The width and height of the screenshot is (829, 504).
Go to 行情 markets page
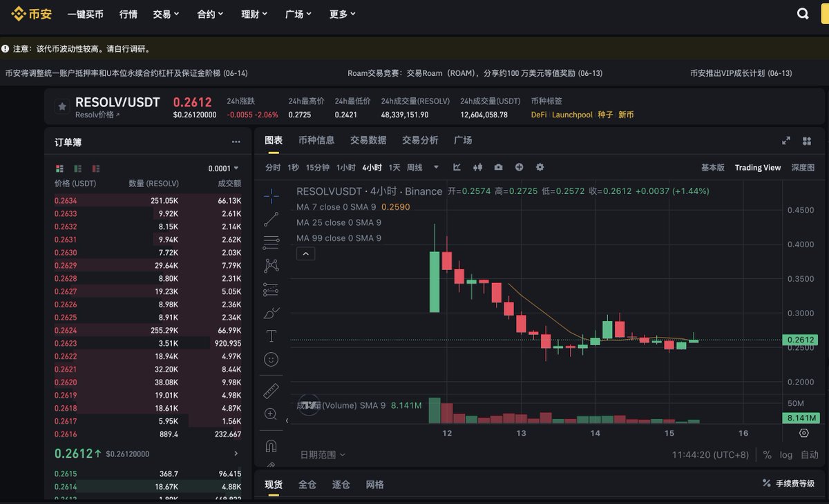128,14
